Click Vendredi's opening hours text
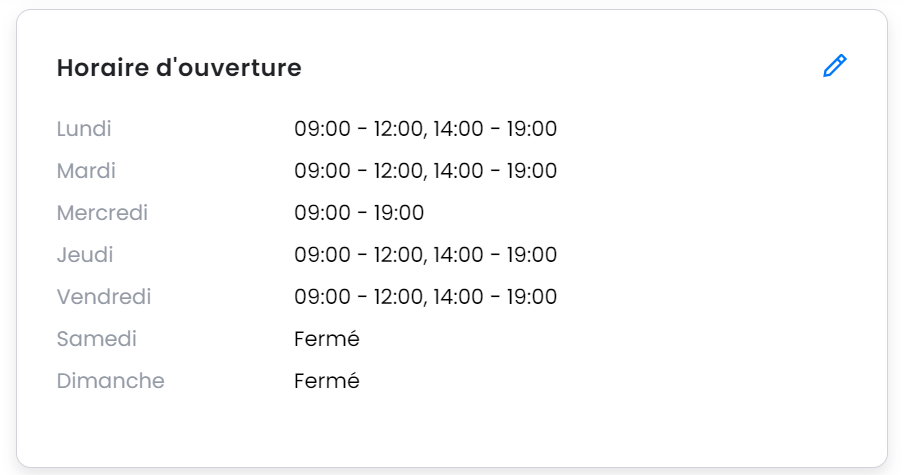The image size is (904, 475). click(x=425, y=297)
